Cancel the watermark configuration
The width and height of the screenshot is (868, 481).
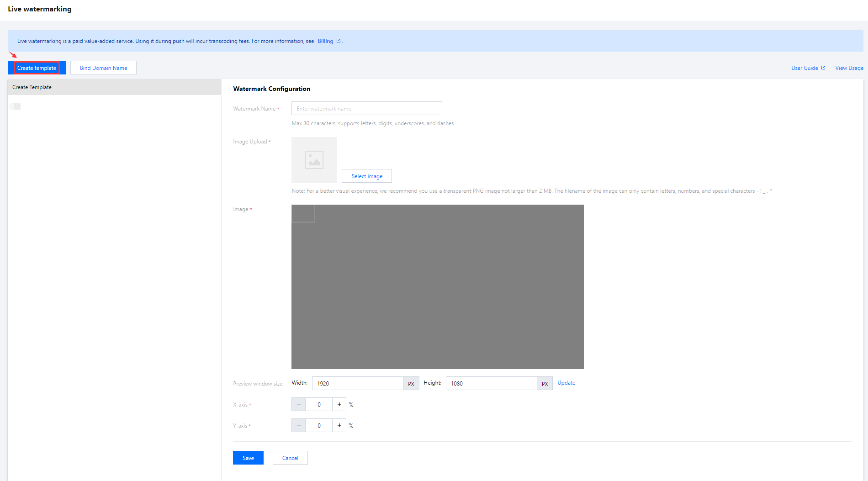point(290,458)
